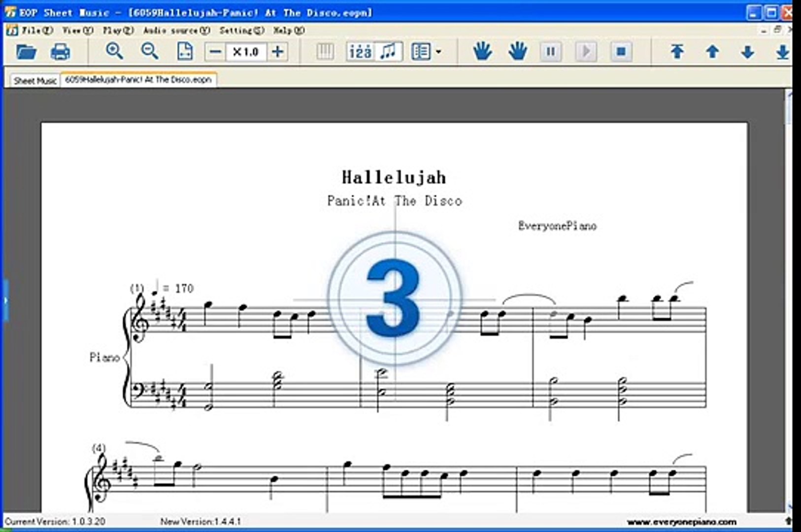The width and height of the screenshot is (801, 532).
Task: Maximize the EOP Sheet Music window
Action: tap(771, 12)
